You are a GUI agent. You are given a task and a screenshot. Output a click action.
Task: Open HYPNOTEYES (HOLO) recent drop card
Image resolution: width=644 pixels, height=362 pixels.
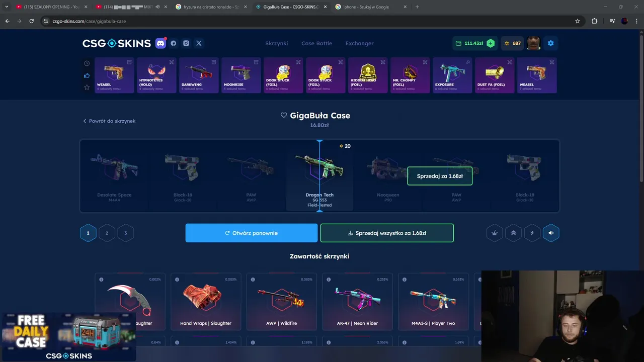tap(156, 75)
